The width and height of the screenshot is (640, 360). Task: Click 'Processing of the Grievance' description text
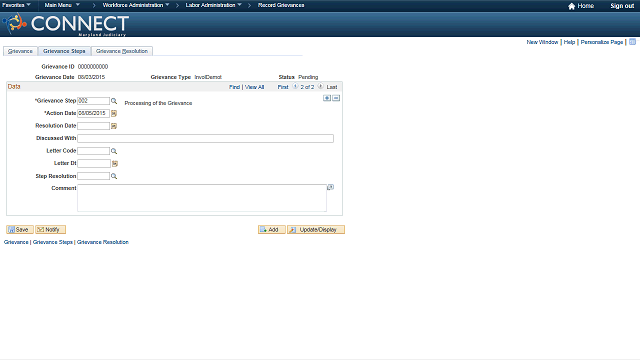(158, 103)
